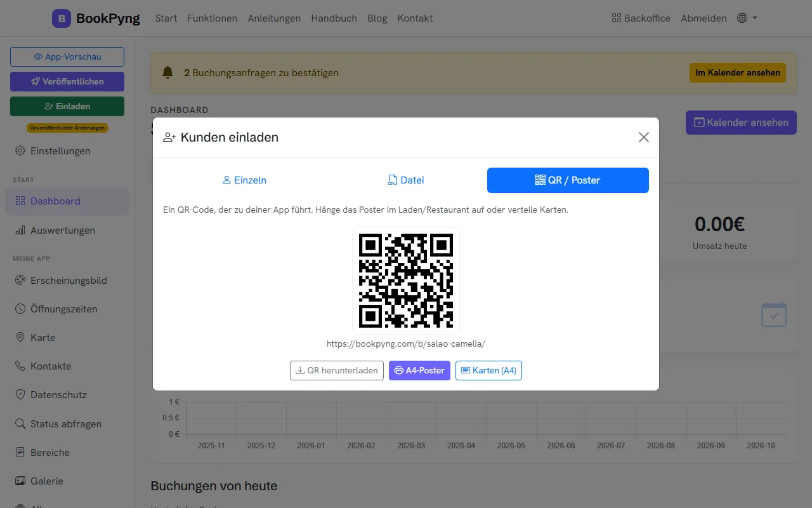Click the calendar check icon on card

coord(774,314)
